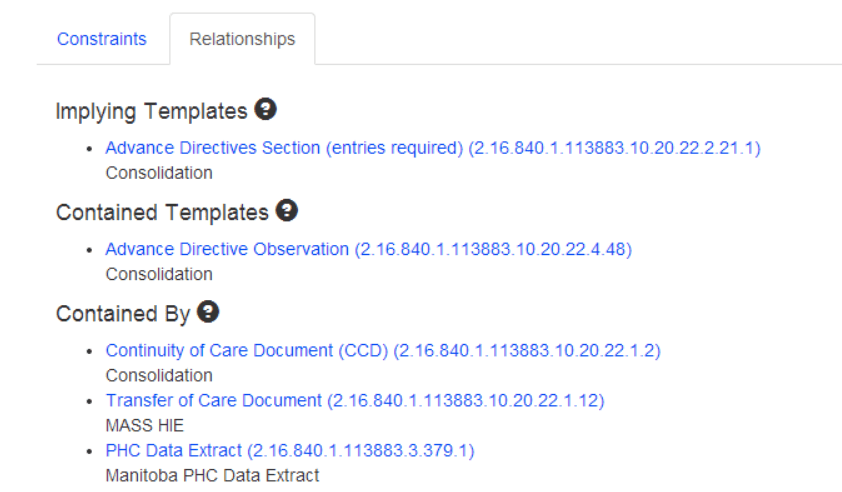Click Consolidation label under Continuity of Care Document
Screen dimensions: 842x492
(x=159, y=375)
